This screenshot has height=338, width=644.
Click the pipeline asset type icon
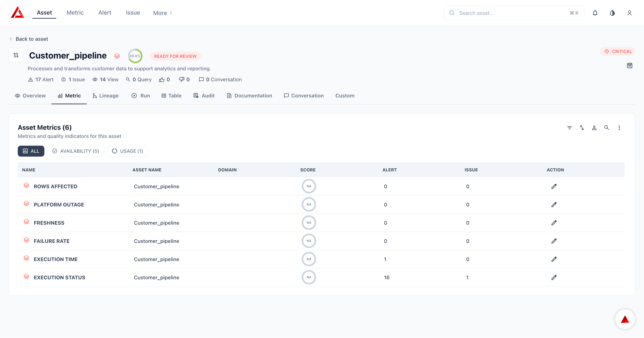point(16,55)
